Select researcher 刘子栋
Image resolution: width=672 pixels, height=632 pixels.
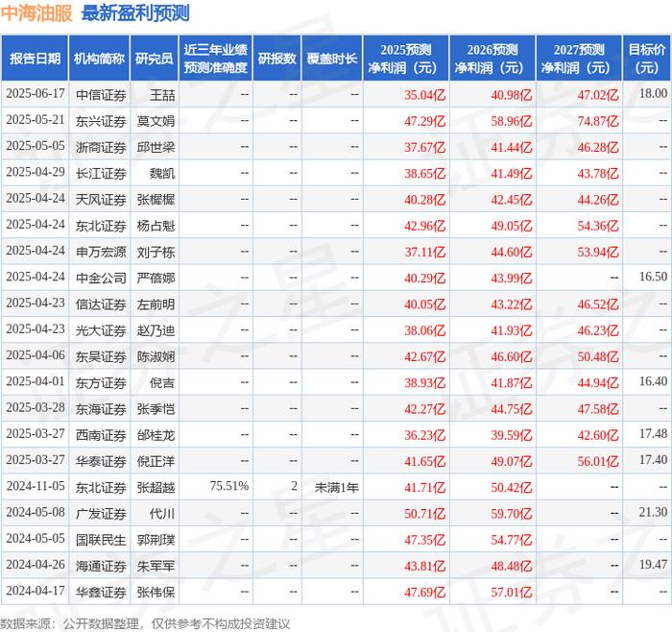coord(156,252)
